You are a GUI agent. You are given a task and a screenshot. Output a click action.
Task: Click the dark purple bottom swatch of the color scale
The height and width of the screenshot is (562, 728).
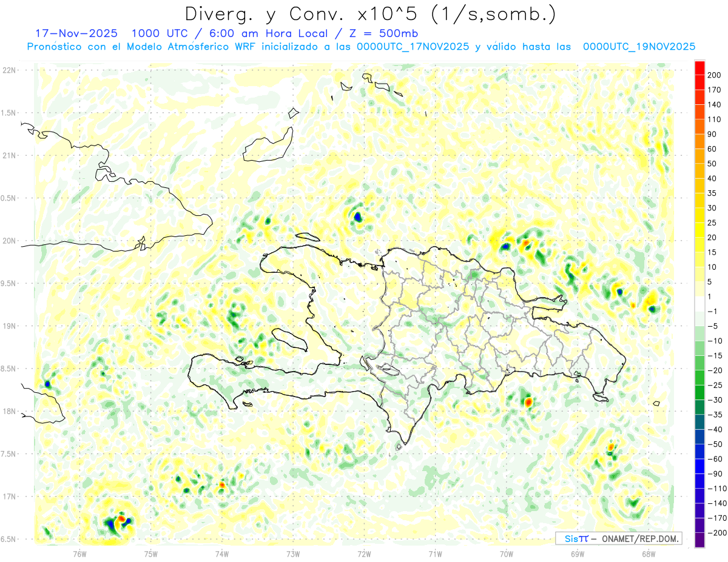coord(699,540)
